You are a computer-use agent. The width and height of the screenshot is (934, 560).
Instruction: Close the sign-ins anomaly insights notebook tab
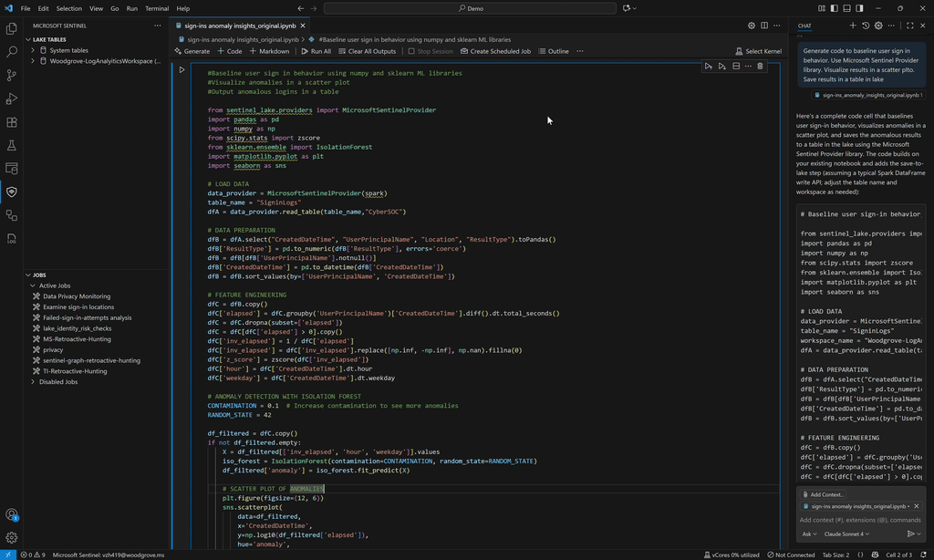click(x=304, y=26)
